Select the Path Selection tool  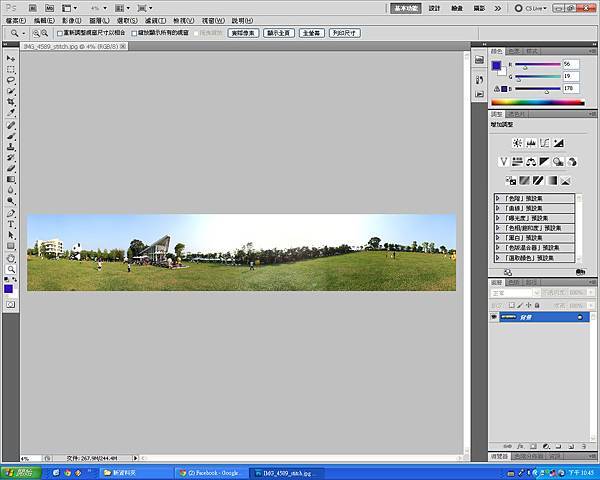tap(11, 235)
